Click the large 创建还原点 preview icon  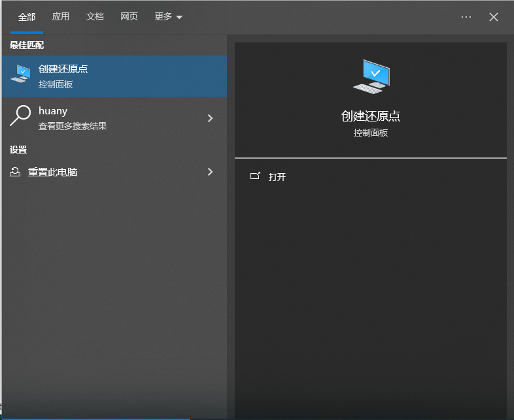click(371, 76)
